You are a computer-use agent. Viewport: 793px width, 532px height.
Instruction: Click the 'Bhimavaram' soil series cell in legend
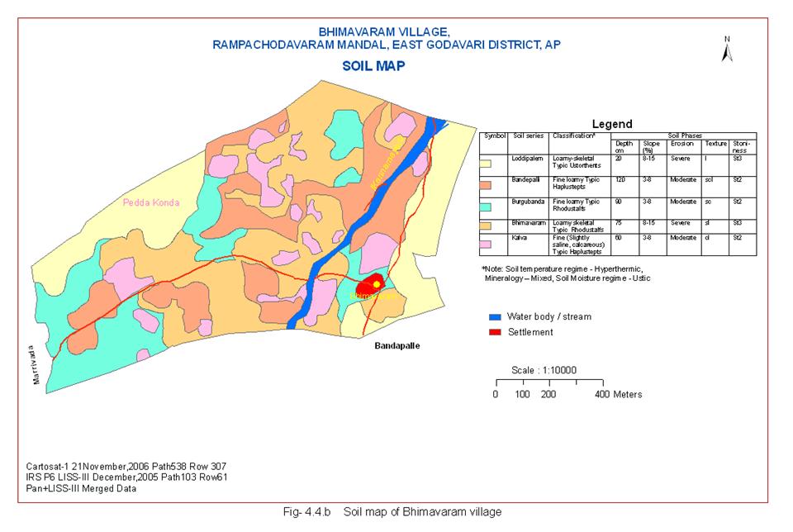pos(529,222)
